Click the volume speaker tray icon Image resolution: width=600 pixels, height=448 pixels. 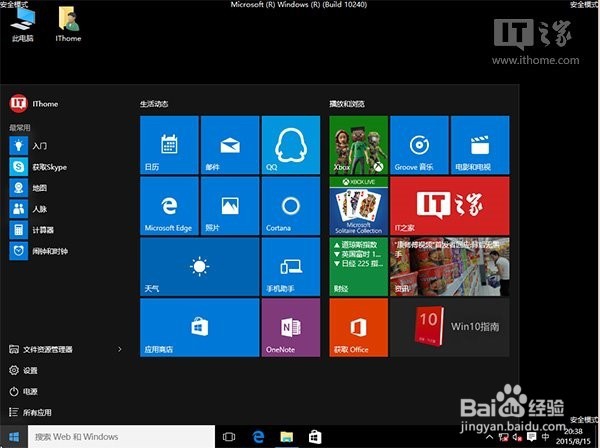point(518,437)
